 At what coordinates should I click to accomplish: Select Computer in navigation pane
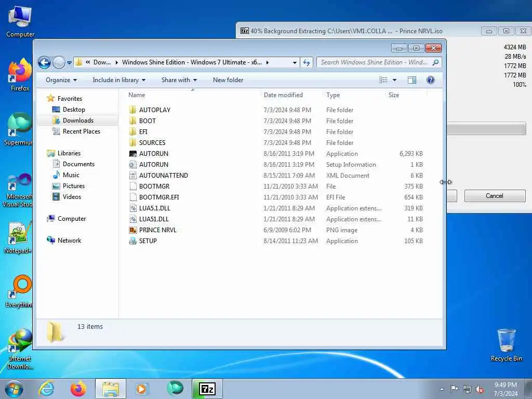72,219
